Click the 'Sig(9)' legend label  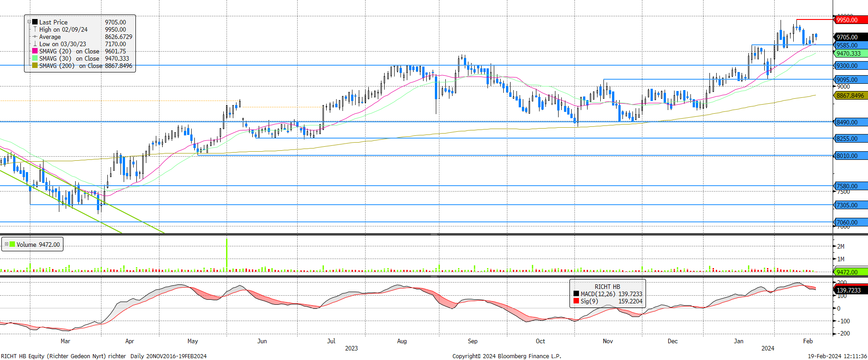(589, 301)
